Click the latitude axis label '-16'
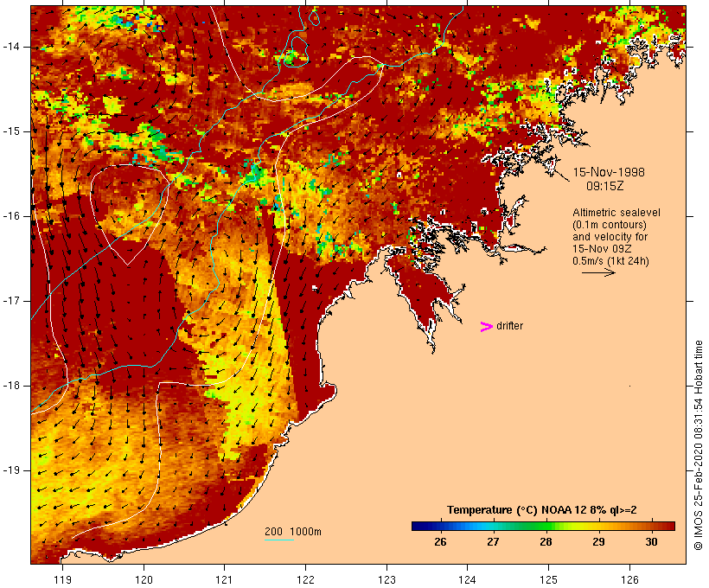This screenshot has width=709, height=588. [x=11, y=216]
